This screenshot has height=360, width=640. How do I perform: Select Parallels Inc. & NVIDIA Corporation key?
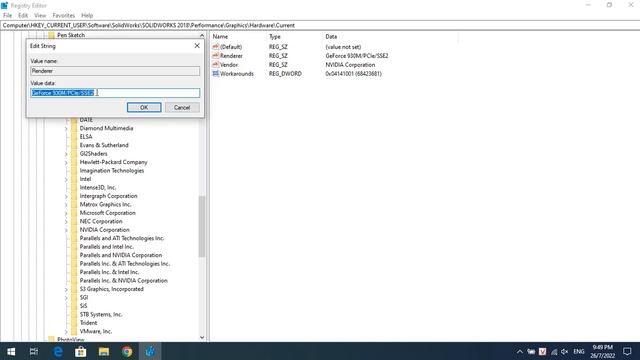[x=124, y=281]
